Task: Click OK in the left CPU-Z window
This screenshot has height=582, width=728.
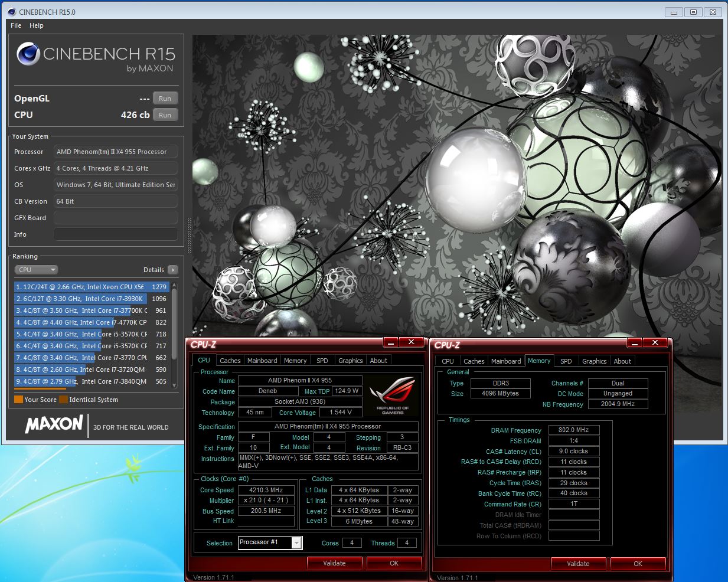Action: point(394,563)
